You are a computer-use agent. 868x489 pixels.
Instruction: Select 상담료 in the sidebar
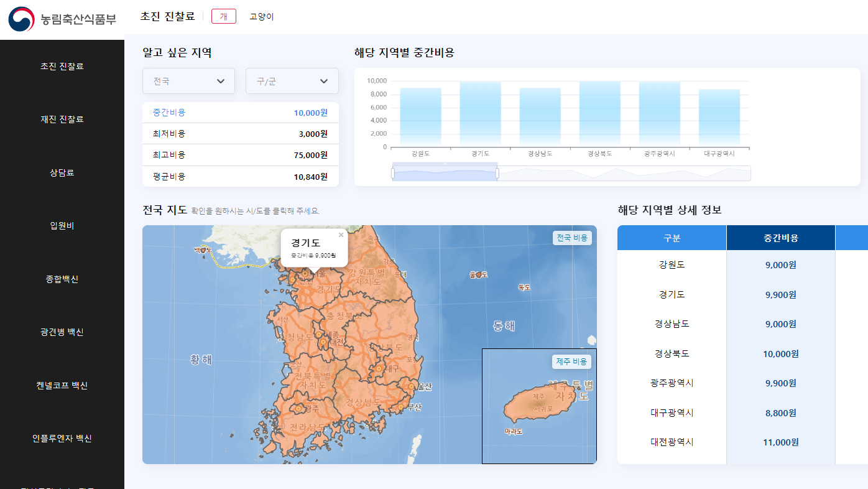click(62, 172)
